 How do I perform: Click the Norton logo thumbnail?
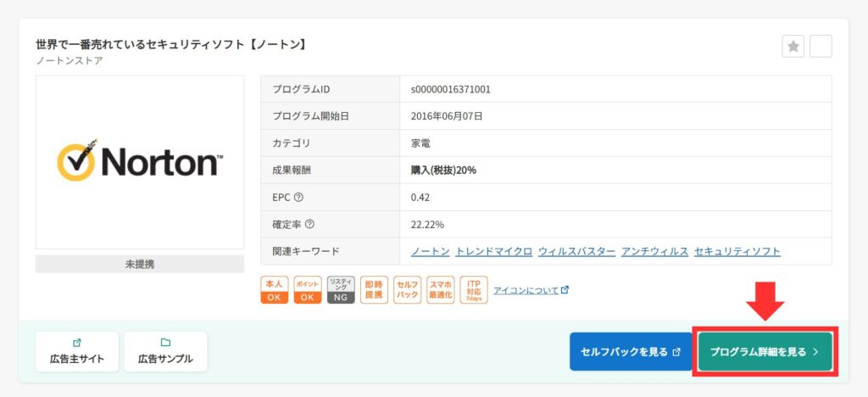tap(140, 162)
